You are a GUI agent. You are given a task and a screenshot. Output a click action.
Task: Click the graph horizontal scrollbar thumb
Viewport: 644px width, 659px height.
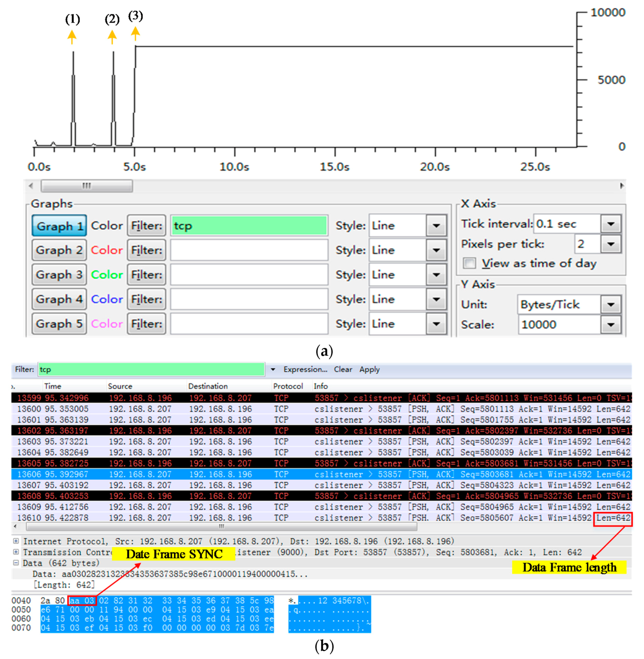point(87,186)
